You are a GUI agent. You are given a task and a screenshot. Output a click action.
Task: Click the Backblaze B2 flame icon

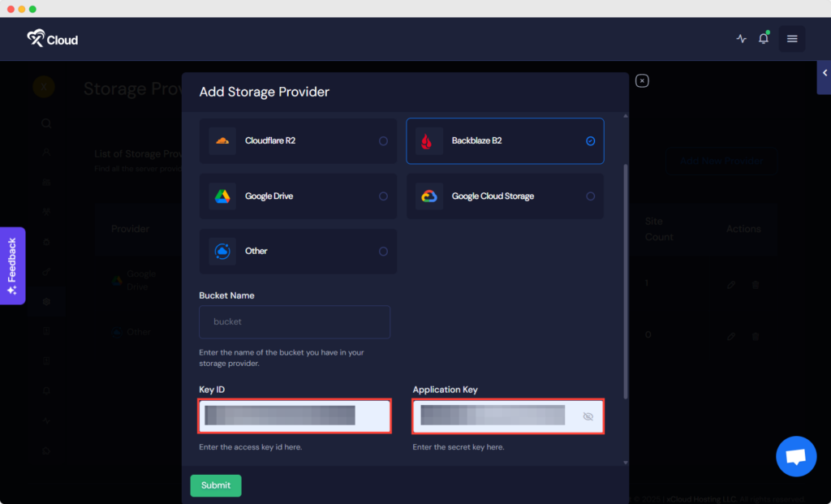click(428, 141)
